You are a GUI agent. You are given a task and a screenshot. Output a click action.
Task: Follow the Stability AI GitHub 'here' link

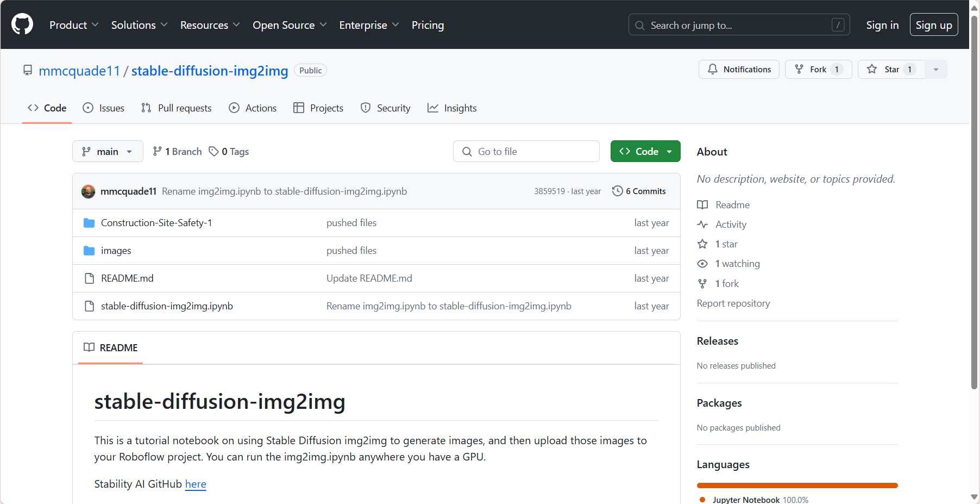pos(196,484)
